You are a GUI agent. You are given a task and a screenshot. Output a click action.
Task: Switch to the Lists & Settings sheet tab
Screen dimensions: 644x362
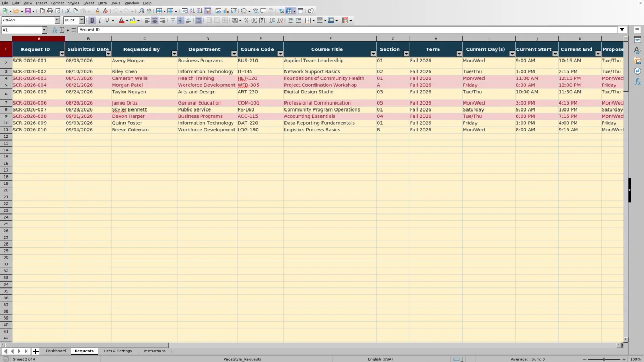coord(118,351)
